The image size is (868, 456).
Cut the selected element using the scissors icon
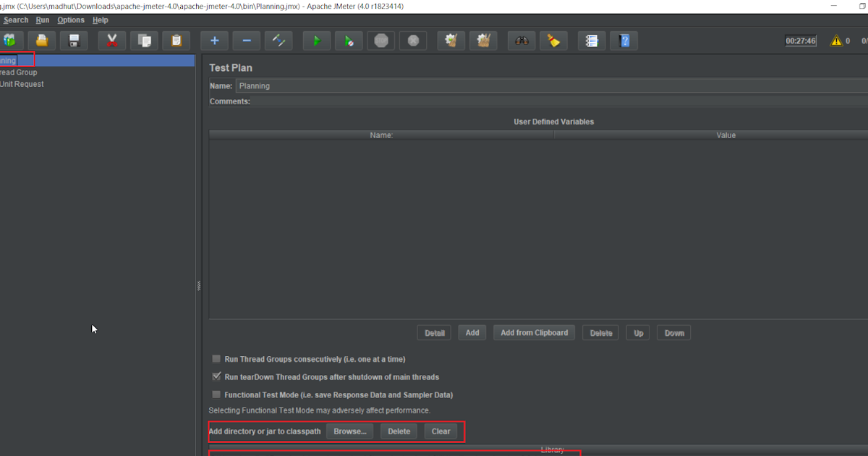point(111,41)
